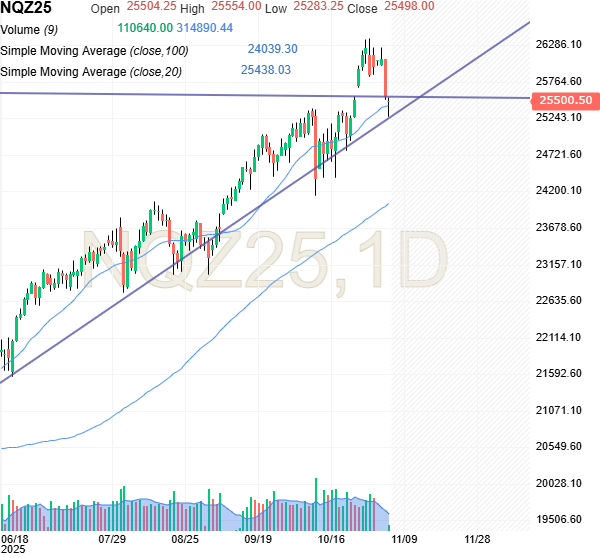Click the SMA 20 value 25438.03

266,70
